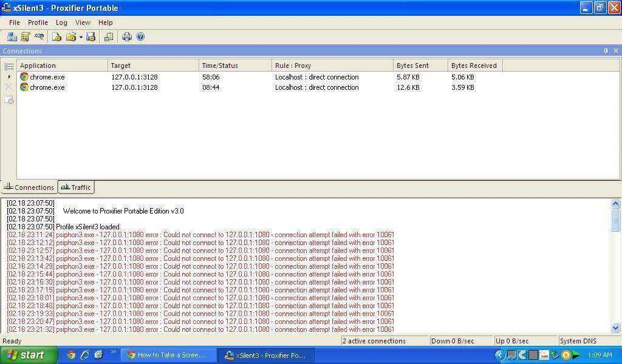Click the 23:11:24 psiphon3.exe error line

(x=200, y=235)
